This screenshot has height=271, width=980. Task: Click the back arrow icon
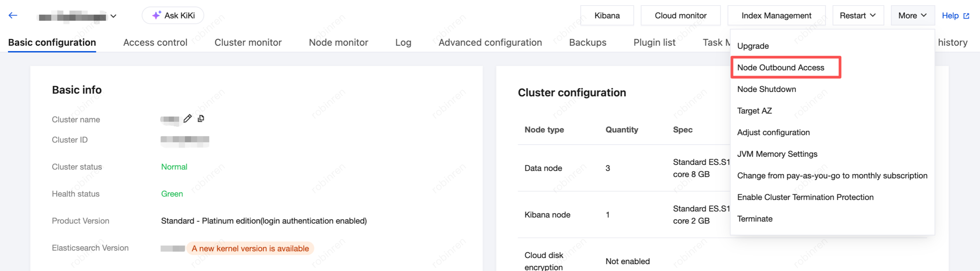pos(13,16)
